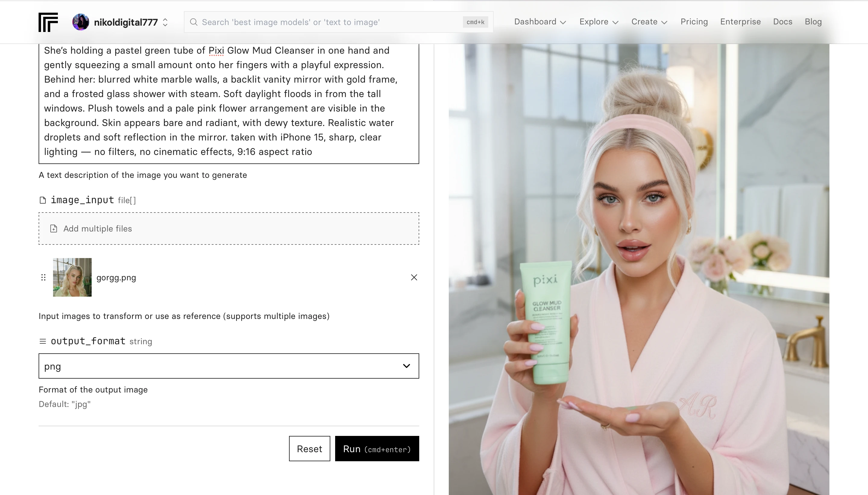Open the gorgg.png thumbnail

click(72, 277)
